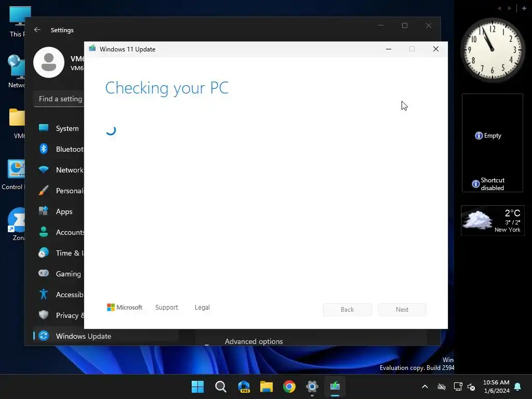Viewport: 532px width, 399px height.
Task: Open File Explorer from taskbar
Action: tap(267, 387)
